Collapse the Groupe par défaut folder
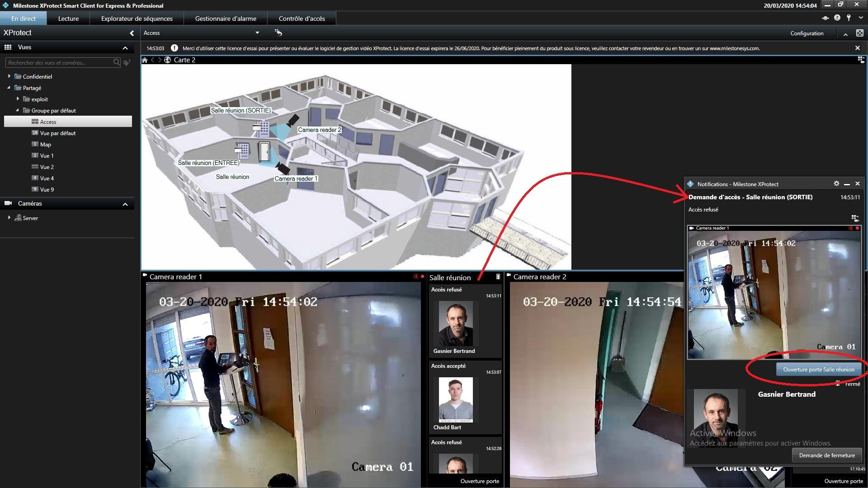The image size is (868, 488). (x=18, y=110)
